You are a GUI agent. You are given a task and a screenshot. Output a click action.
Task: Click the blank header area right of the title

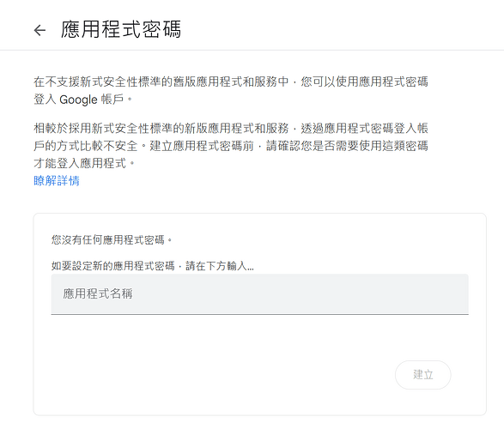tap(341, 29)
